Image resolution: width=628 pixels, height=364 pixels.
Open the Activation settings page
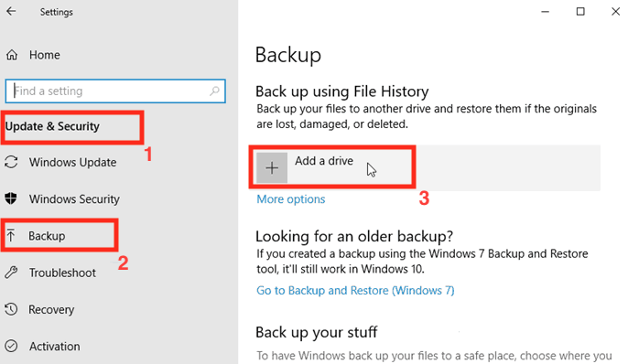55,347
